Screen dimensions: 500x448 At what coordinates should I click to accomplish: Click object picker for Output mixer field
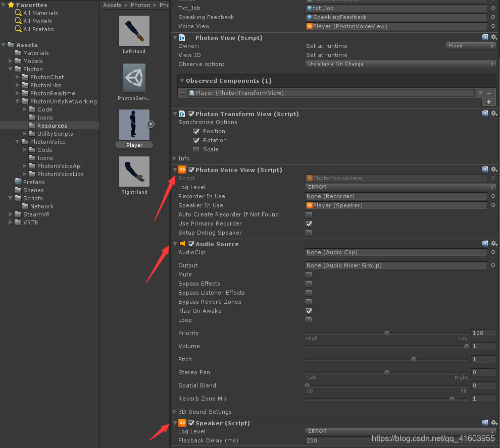point(493,265)
